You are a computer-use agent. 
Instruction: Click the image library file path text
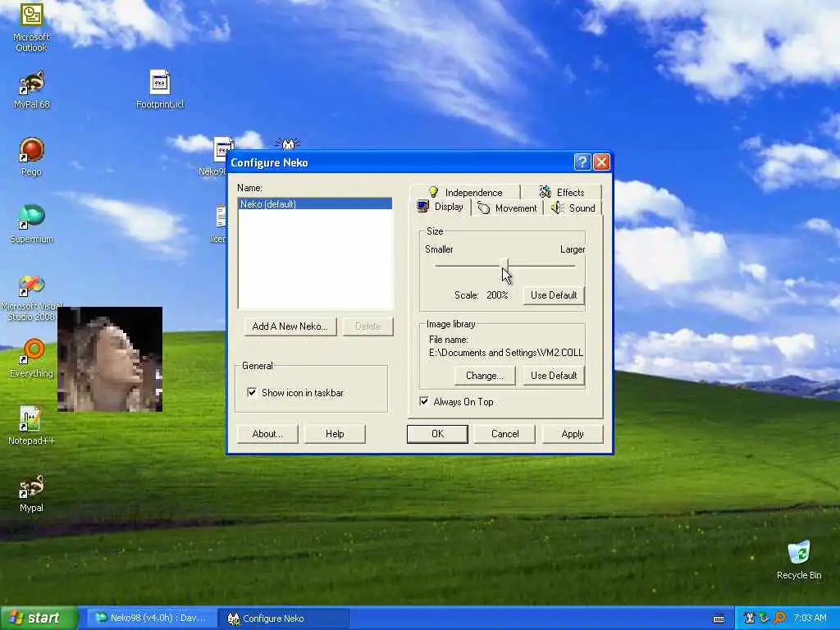[x=505, y=353]
